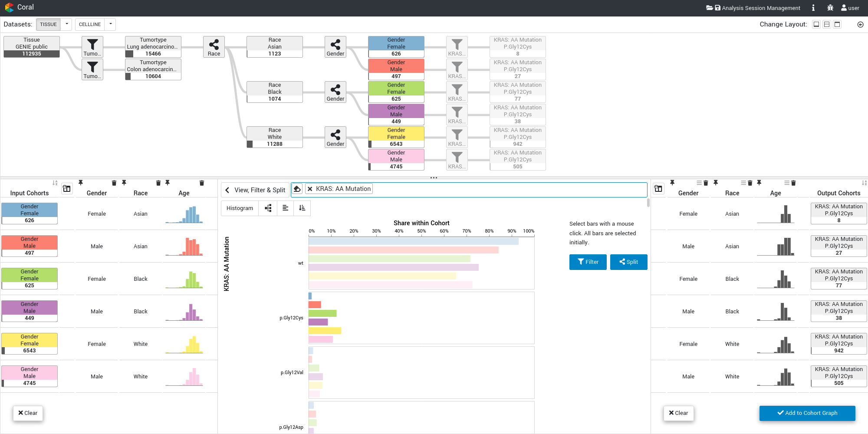Delete the output Race column

point(750,183)
